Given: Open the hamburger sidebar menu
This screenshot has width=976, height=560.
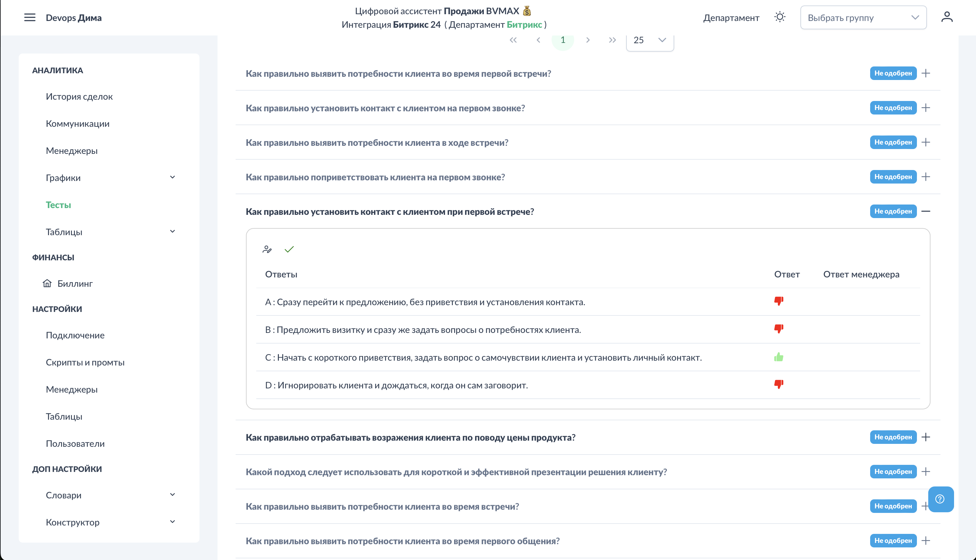Looking at the screenshot, I should (x=30, y=18).
